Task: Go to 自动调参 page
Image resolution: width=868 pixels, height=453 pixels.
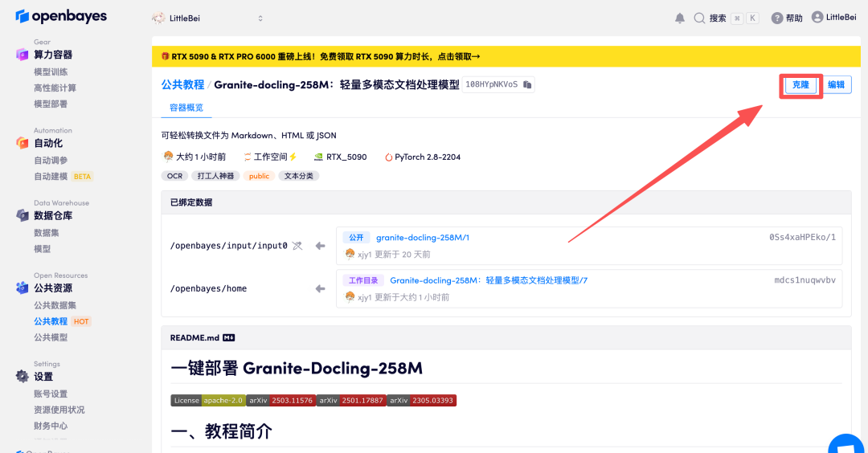Action: pyautogui.click(x=51, y=161)
